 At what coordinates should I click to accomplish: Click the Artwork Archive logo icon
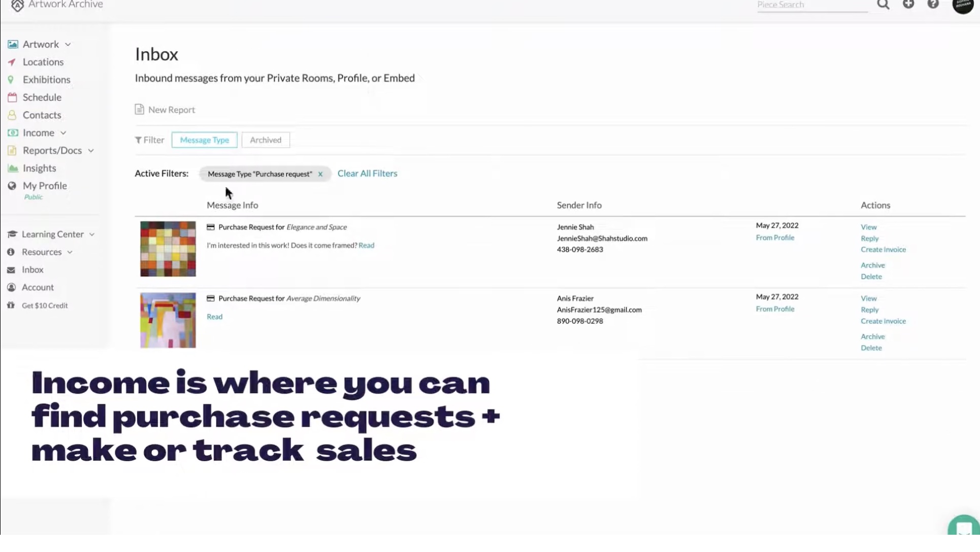point(17,6)
